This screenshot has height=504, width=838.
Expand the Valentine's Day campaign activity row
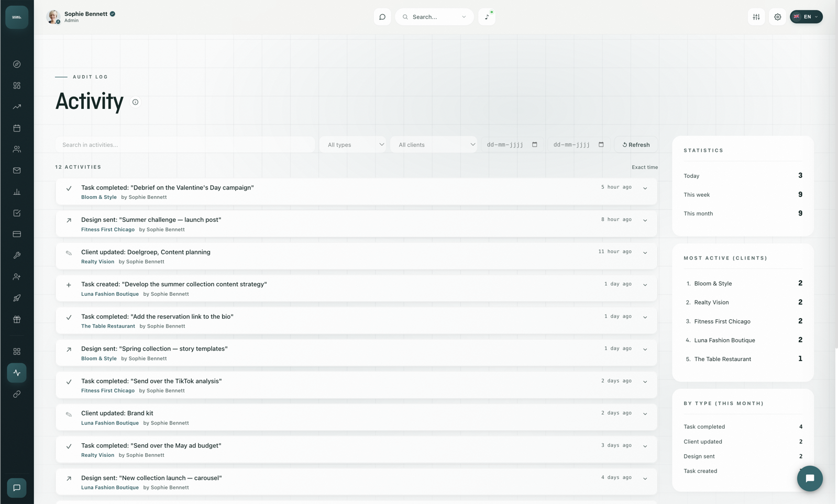645,188
